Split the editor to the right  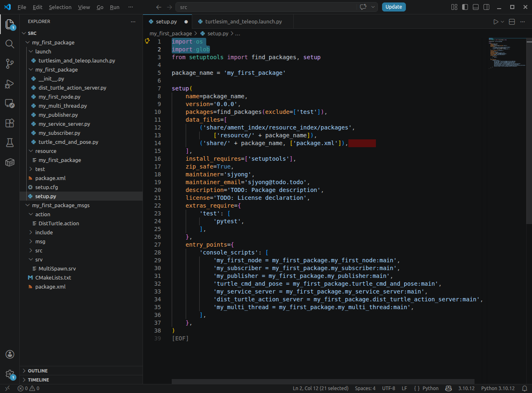click(x=512, y=22)
